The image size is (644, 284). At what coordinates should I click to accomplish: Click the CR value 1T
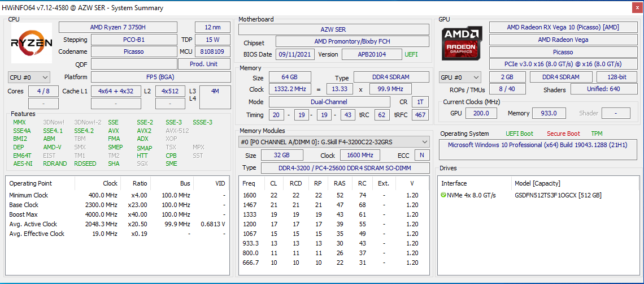420,102
